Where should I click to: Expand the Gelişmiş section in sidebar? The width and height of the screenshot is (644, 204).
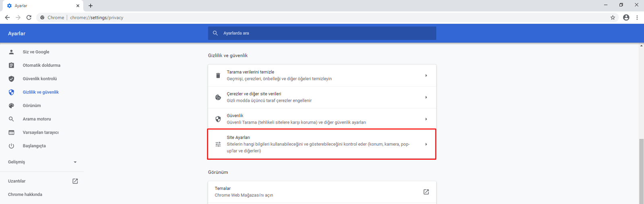(75, 162)
